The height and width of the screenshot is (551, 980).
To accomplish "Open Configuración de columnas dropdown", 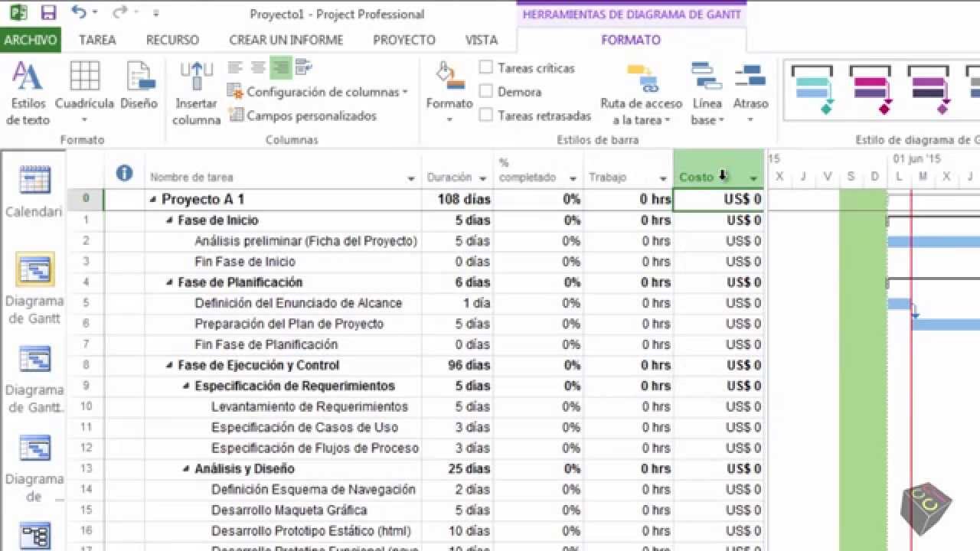I will (x=318, y=92).
